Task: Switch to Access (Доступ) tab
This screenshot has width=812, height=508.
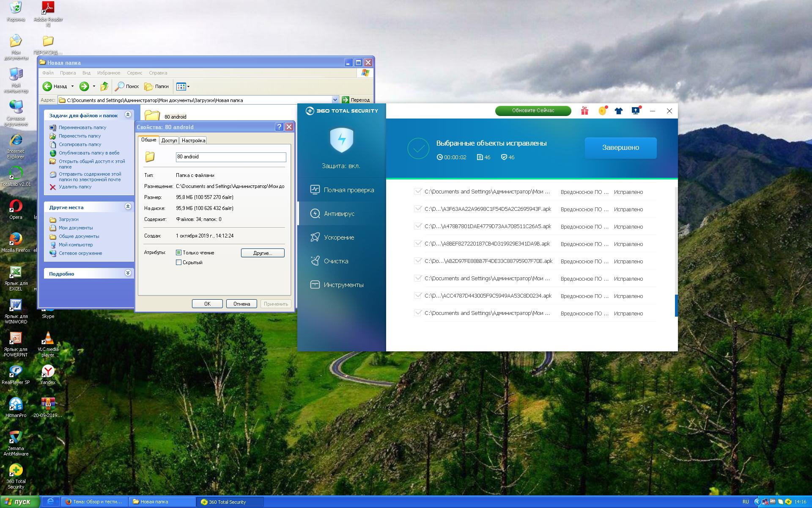Action: (x=169, y=141)
